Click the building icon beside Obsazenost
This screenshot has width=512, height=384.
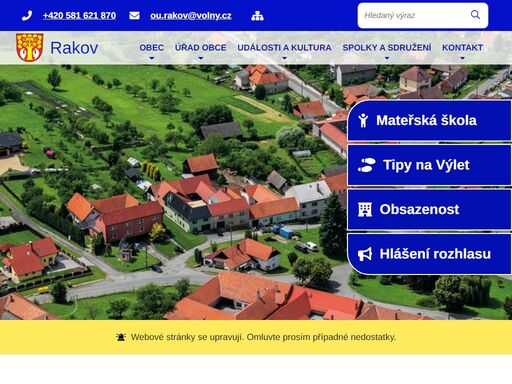(365, 209)
